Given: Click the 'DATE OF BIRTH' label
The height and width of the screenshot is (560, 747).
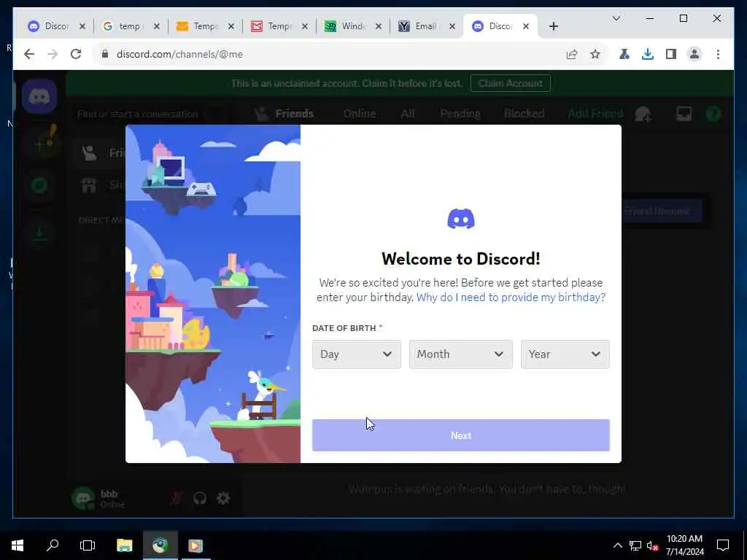Looking at the screenshot, I should 344,328.
